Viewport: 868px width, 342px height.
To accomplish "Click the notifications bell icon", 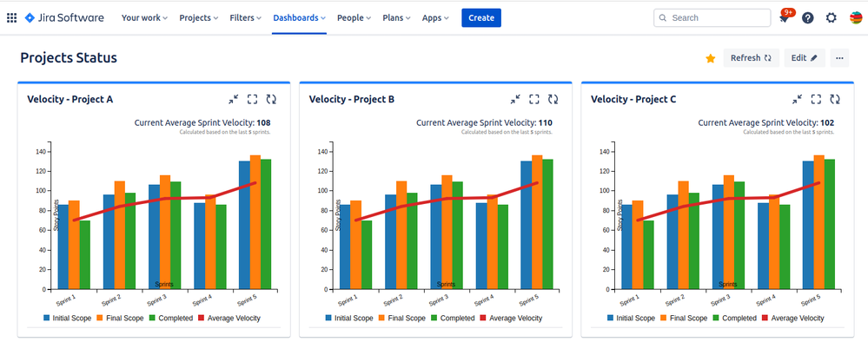I will point(785,17).
